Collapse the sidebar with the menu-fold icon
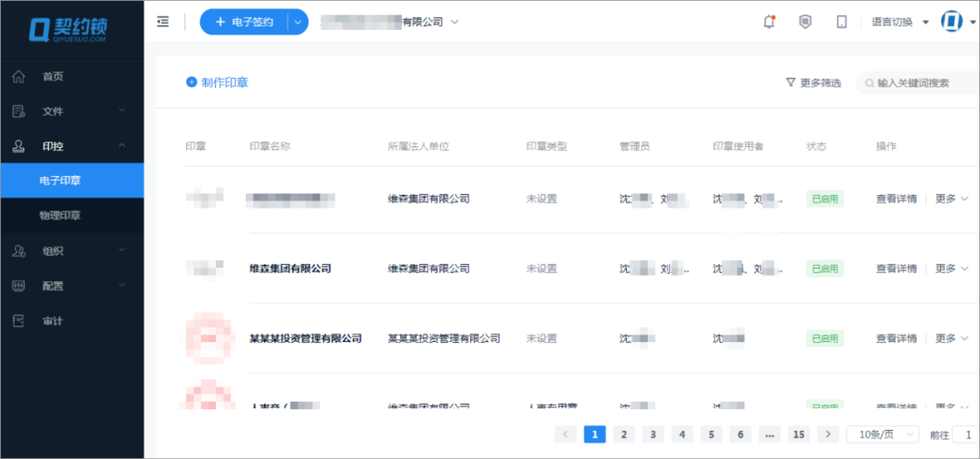980x459 pixels. click(x=163, y=22)
